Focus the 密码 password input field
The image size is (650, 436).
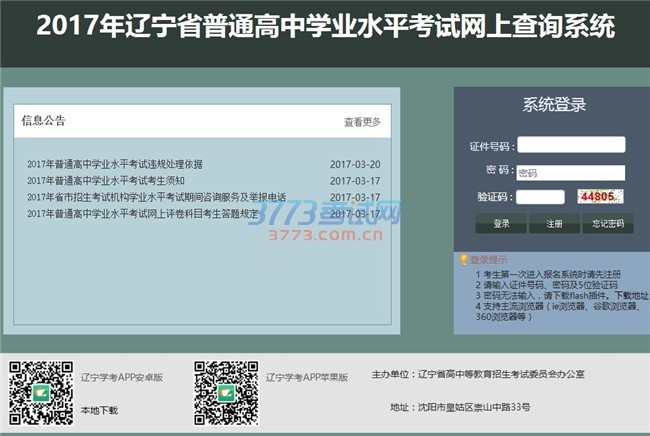(571, 172)
